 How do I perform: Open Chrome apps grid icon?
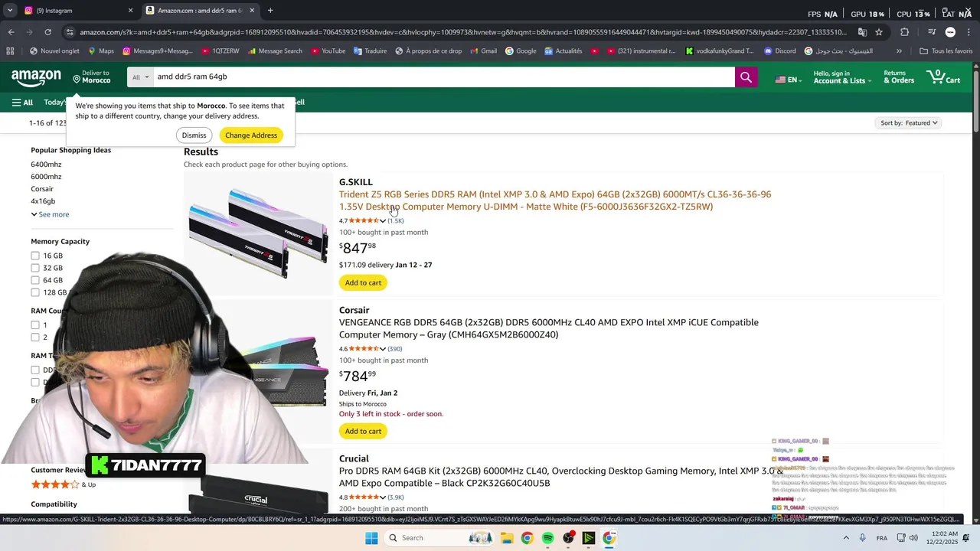(x=10, y=51)
